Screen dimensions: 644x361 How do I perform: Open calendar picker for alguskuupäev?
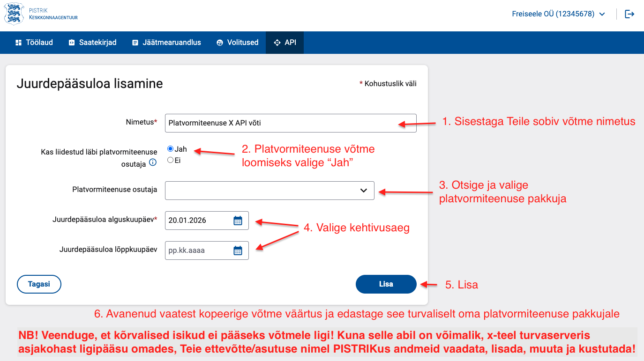point(238,221)
